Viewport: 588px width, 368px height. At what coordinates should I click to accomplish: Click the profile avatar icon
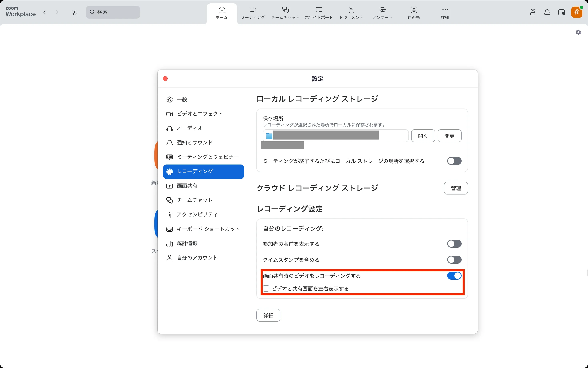coord(576,12)
